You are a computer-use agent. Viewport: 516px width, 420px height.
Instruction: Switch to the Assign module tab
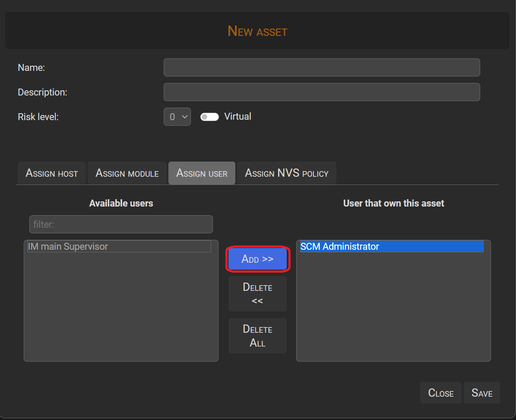(127, 173)
